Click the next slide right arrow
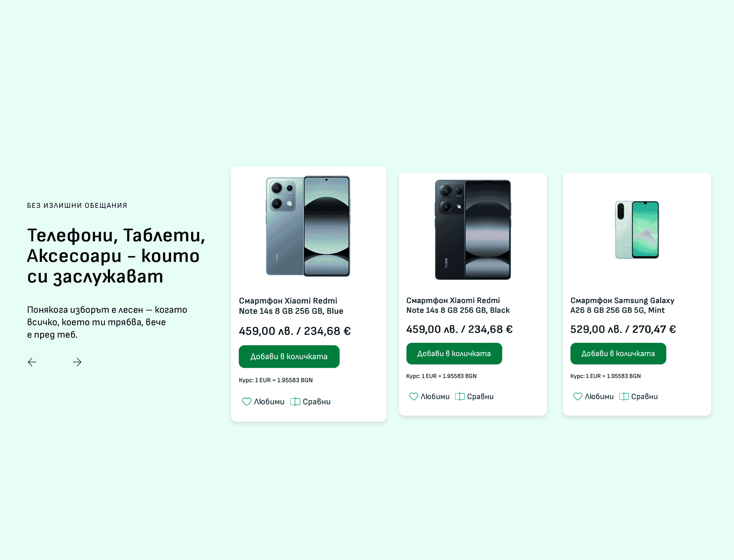 [x=77, y=362]
